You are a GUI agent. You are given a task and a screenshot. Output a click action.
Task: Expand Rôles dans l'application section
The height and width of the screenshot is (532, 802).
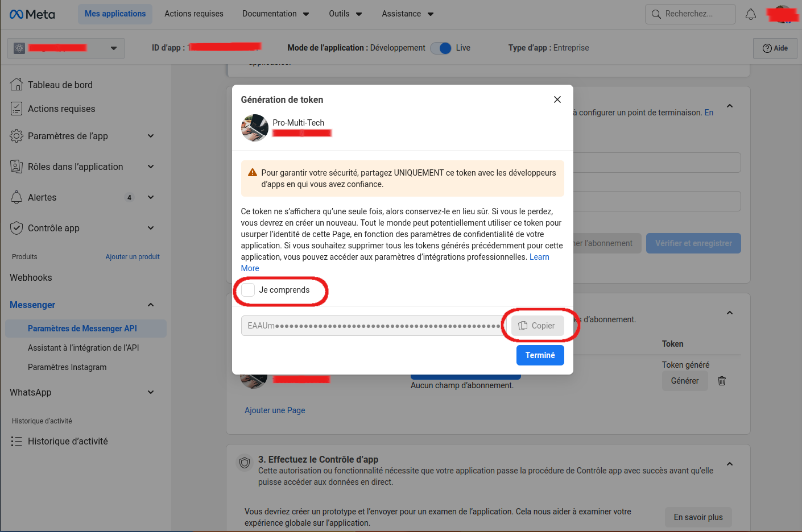tap(151, 167)
